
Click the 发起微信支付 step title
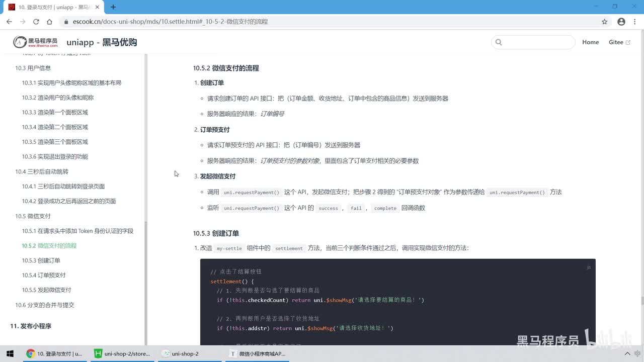pyautogui.click(x=218, y=176)
